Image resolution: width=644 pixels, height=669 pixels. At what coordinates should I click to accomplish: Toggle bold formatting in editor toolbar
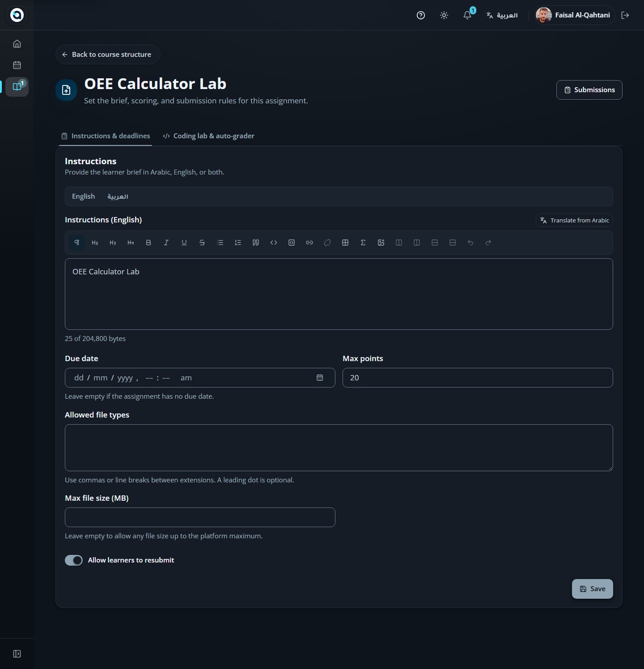click(148, 243)
